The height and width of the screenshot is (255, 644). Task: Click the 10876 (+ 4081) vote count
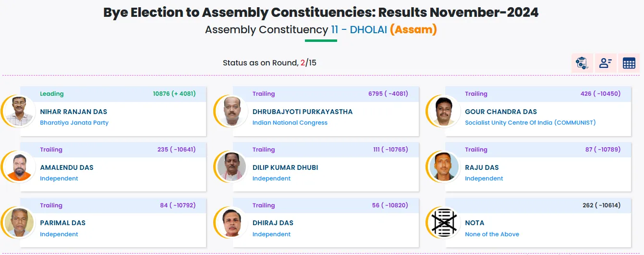174,94
